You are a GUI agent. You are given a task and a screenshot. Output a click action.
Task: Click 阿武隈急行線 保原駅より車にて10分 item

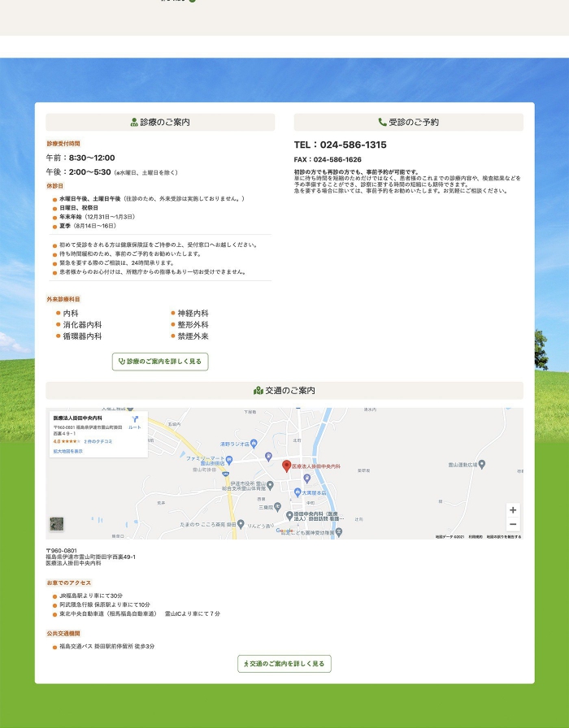(105, 605)
